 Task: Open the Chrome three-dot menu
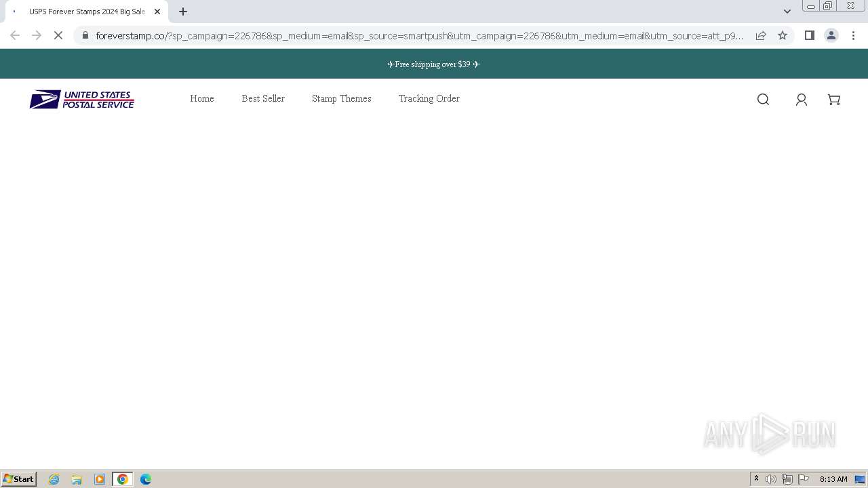853,35
